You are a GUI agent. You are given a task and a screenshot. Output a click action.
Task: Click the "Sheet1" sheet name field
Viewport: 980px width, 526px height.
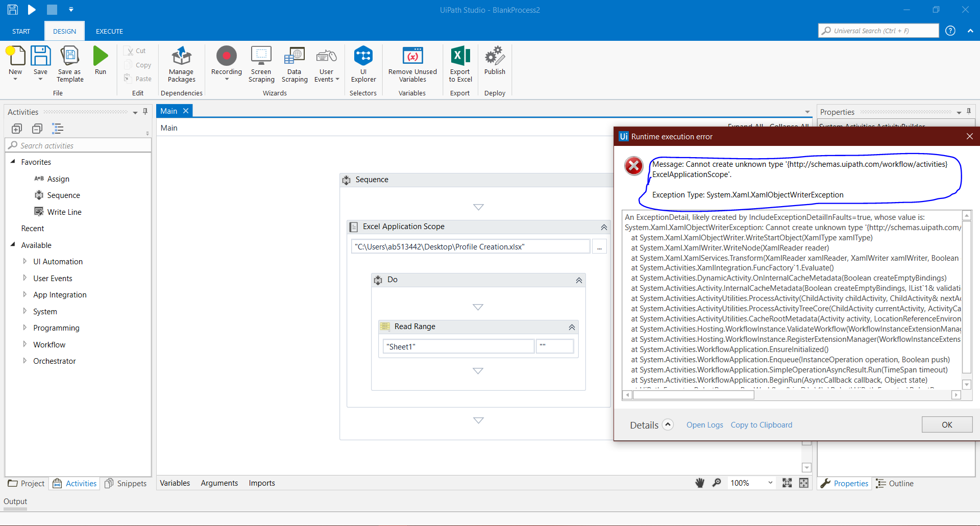pos(458,346)
